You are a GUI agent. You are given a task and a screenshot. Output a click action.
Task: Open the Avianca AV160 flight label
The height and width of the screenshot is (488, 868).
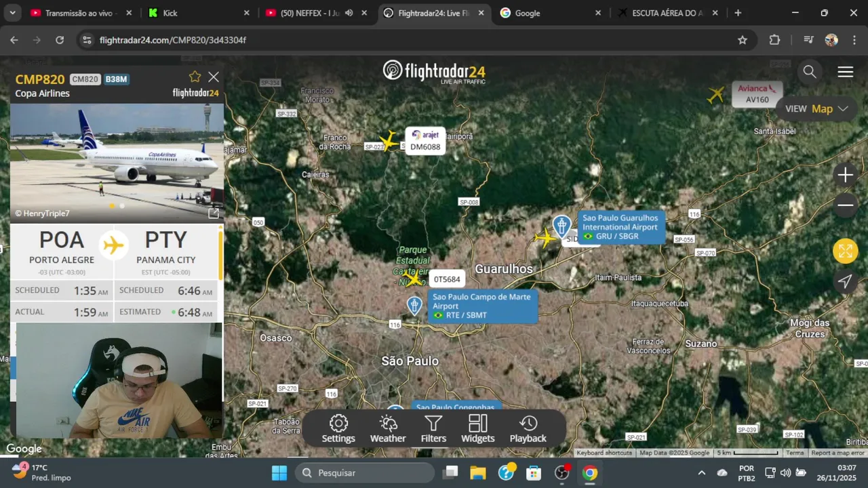click(757, 94)
